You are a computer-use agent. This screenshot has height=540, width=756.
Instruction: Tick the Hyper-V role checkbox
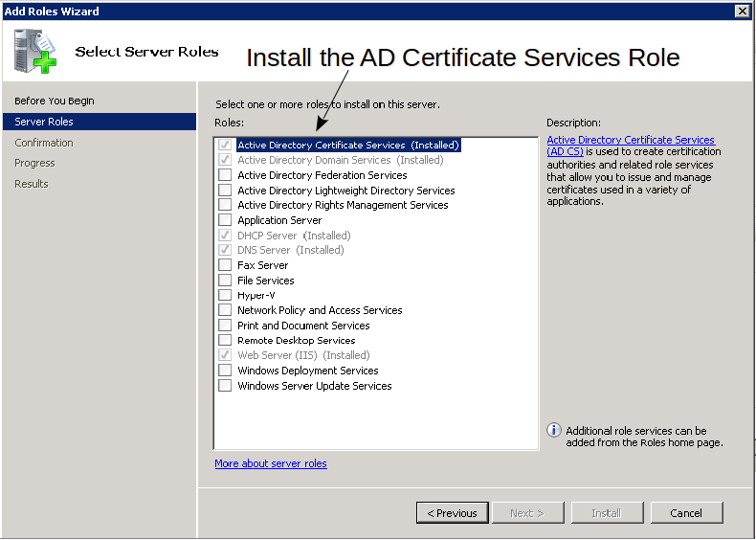[225, 295]
